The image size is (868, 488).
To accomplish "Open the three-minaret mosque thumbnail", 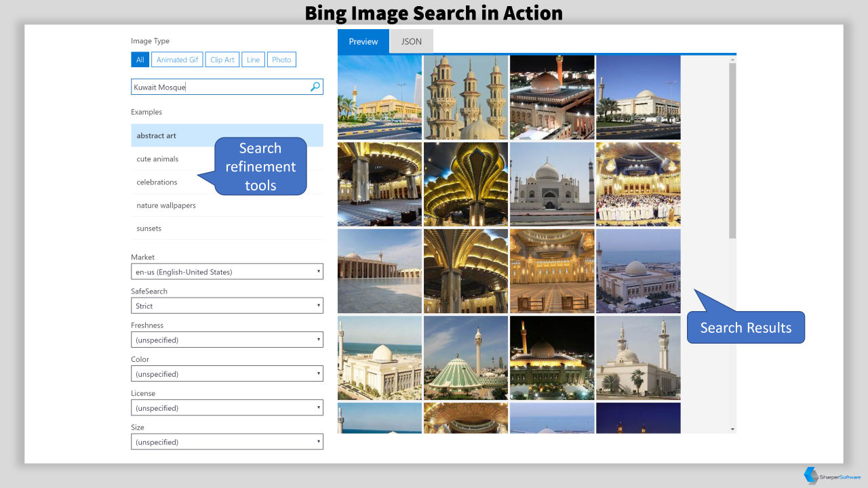I will [466, 98].
